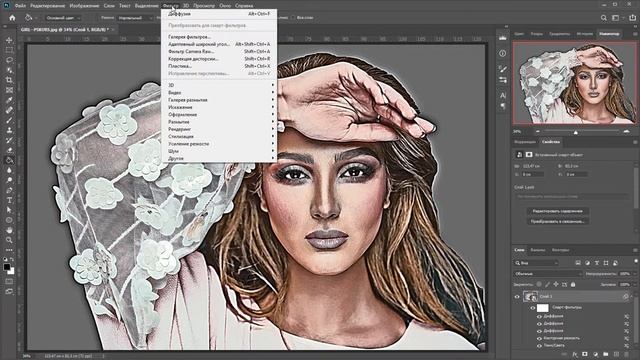The image size is (640, 360).
Task: Open the 'Нормальный' mode dropdown in options bar
Action: coord(135,18)
